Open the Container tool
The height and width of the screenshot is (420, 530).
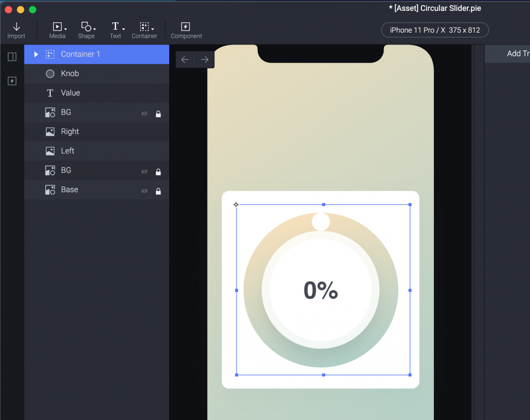click(x=144, y=31)
